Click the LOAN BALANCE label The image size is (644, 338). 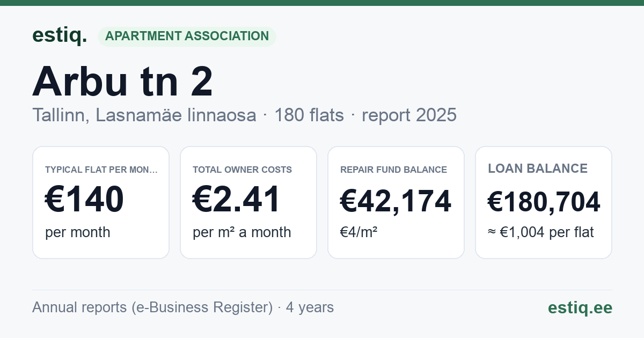point(538,169)
